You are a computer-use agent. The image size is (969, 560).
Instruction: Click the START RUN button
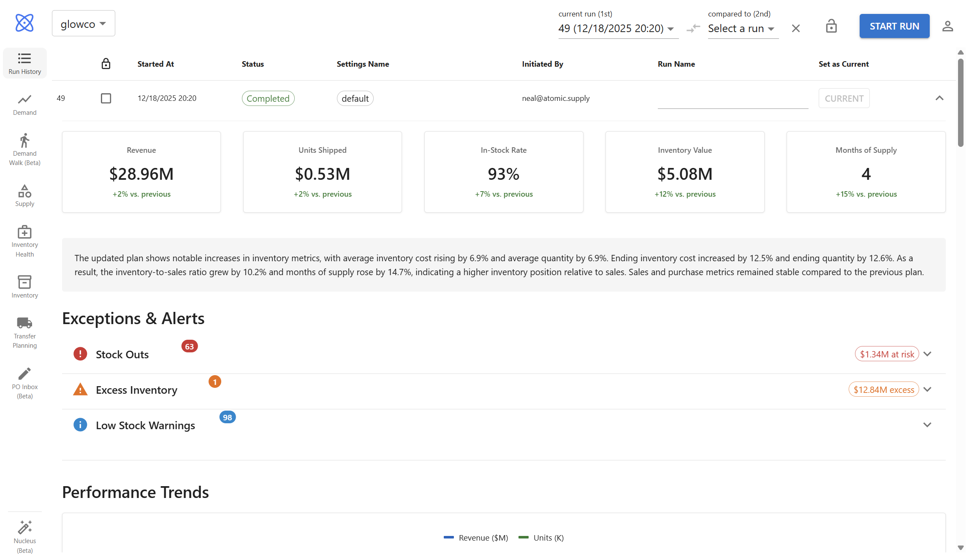pos(894,26)
